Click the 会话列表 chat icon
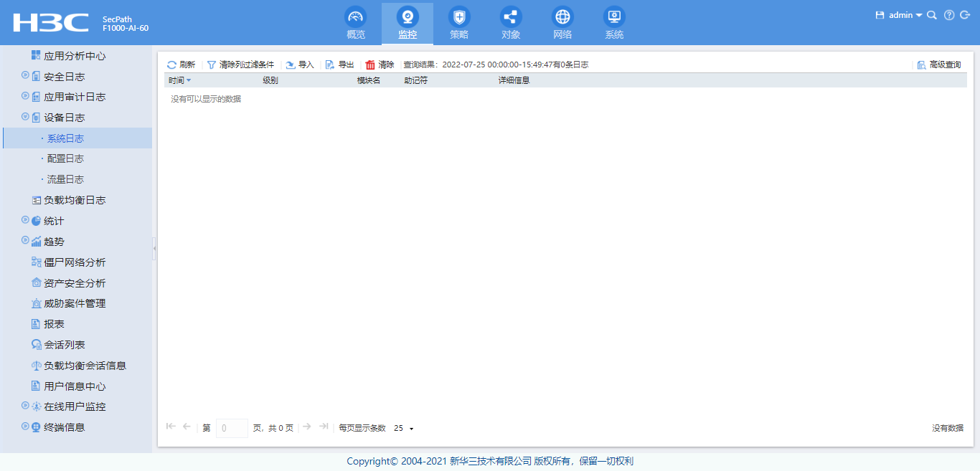 [37, 345]
